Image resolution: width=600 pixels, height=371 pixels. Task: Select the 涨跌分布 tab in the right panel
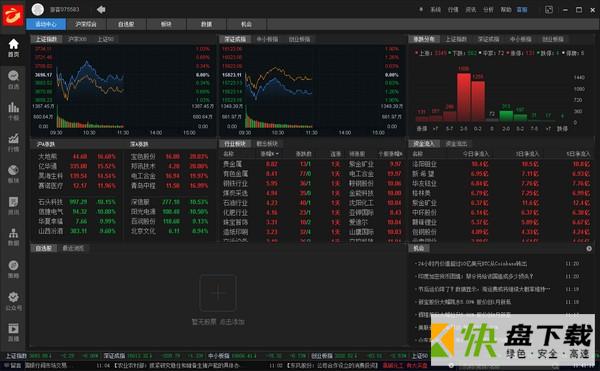(x=424, y=39)
